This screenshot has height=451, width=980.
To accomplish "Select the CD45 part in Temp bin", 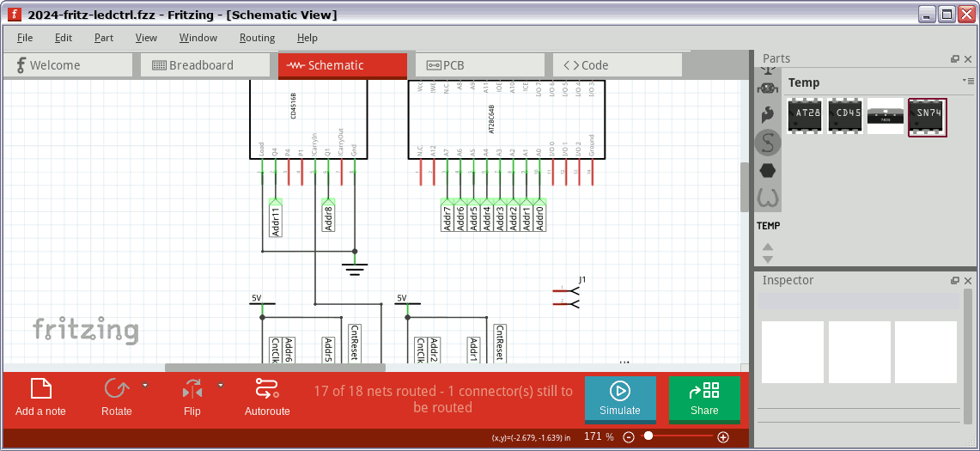I will (845, 116).
